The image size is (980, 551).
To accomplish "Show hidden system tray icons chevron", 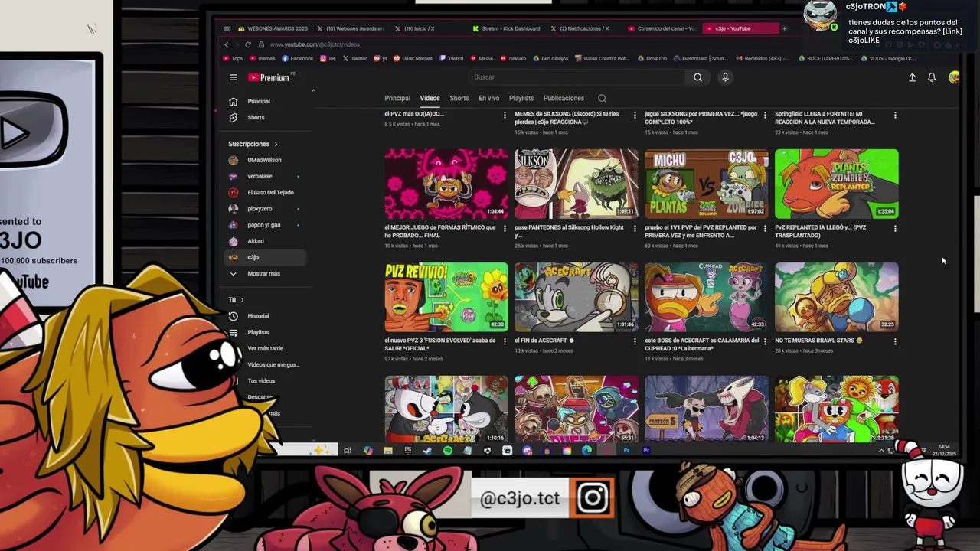I will pyautogui.click(x=880, y=451).
